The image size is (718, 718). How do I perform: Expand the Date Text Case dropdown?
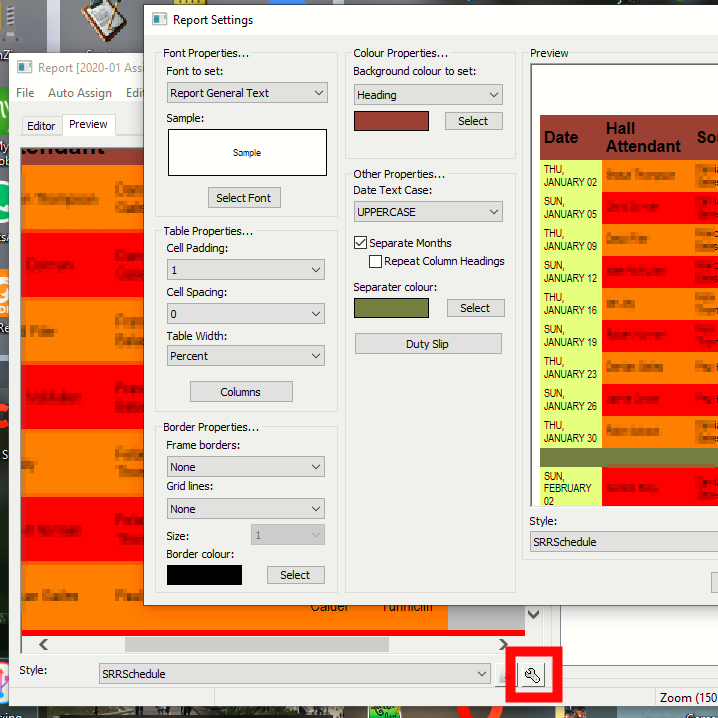pyautogui.click(x=428, y=212)
